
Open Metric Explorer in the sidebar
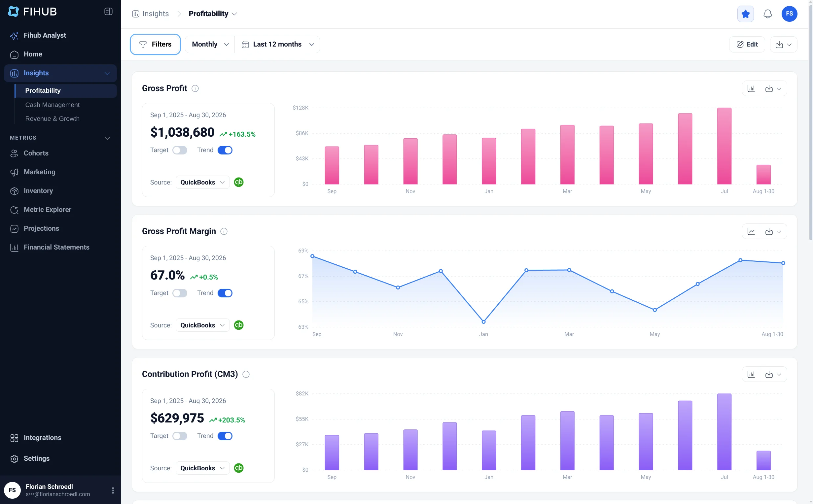point(47,210)
